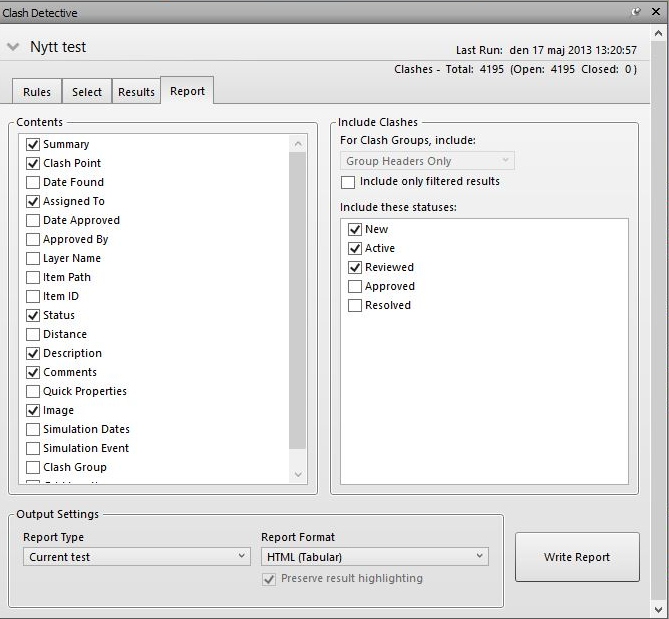The height and width of the screenshot is (619, 669).
Task: Include the Resolved status
Action: coord(355,305)
